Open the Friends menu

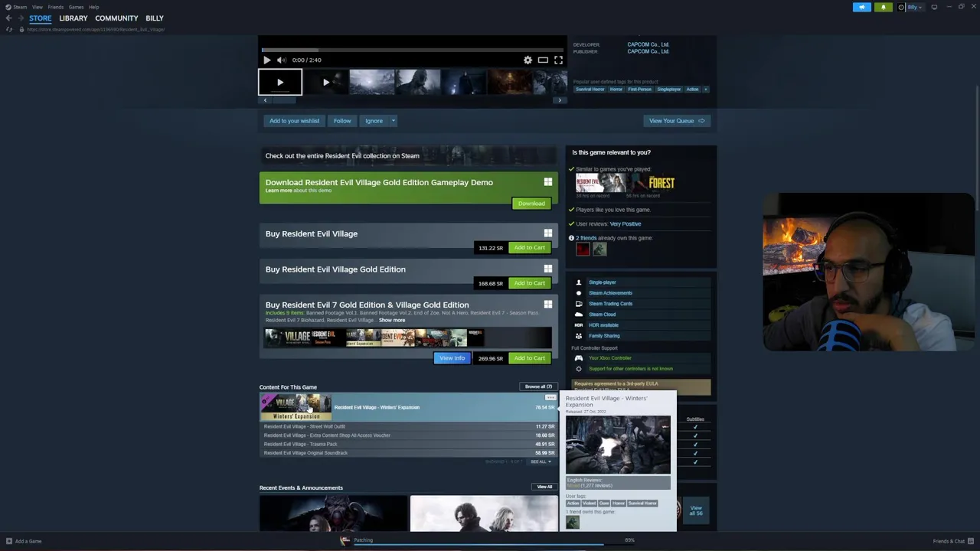(55, 7)
